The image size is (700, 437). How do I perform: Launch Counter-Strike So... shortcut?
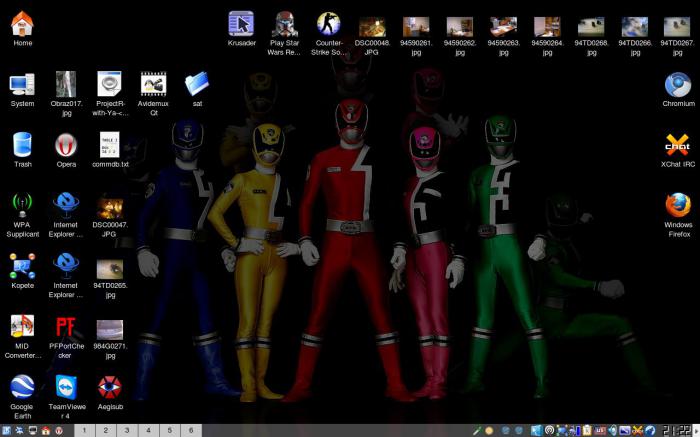tap(329, 33)
